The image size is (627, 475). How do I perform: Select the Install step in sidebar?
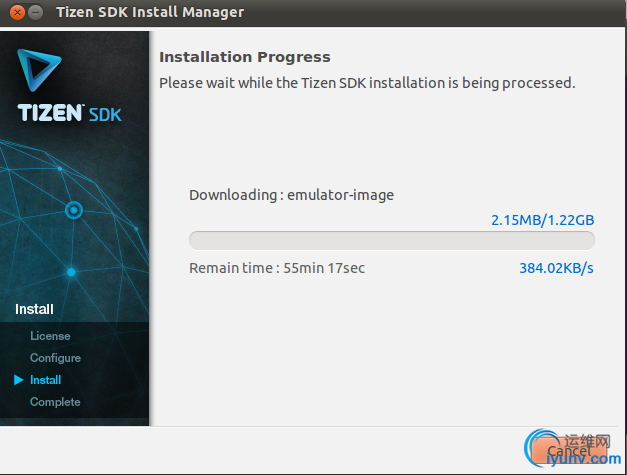(46, 380)
